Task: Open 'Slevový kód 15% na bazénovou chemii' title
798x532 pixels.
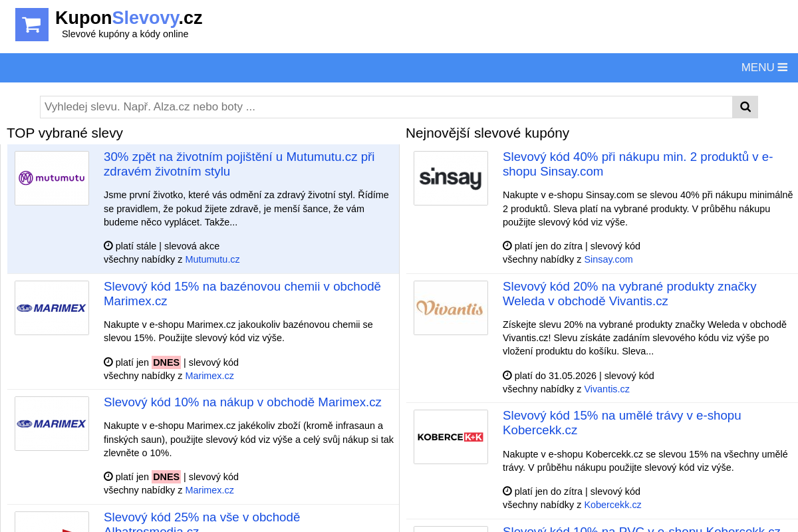Action: click(242, 294)
